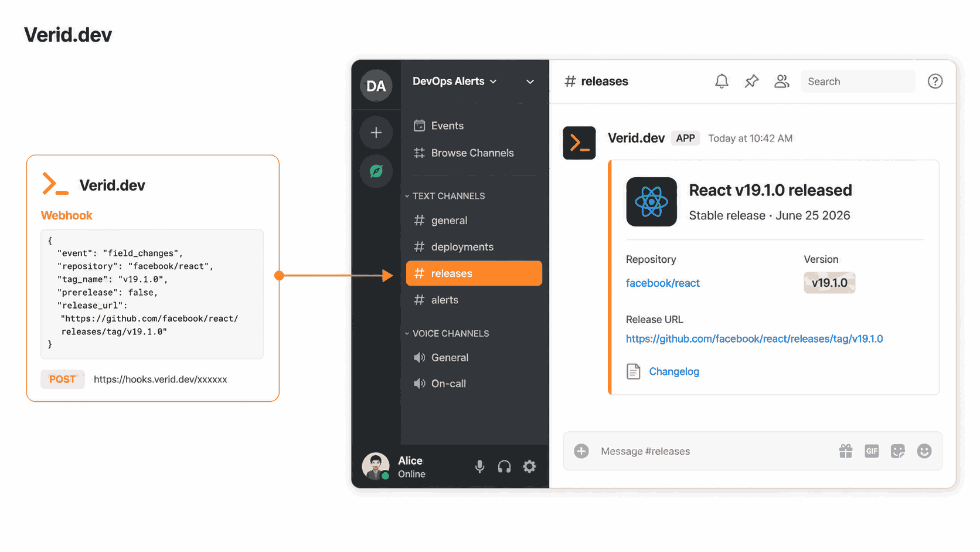Click the gift icon in the message box
Viewport: 980px width, 552px height.
pos(846,451)
